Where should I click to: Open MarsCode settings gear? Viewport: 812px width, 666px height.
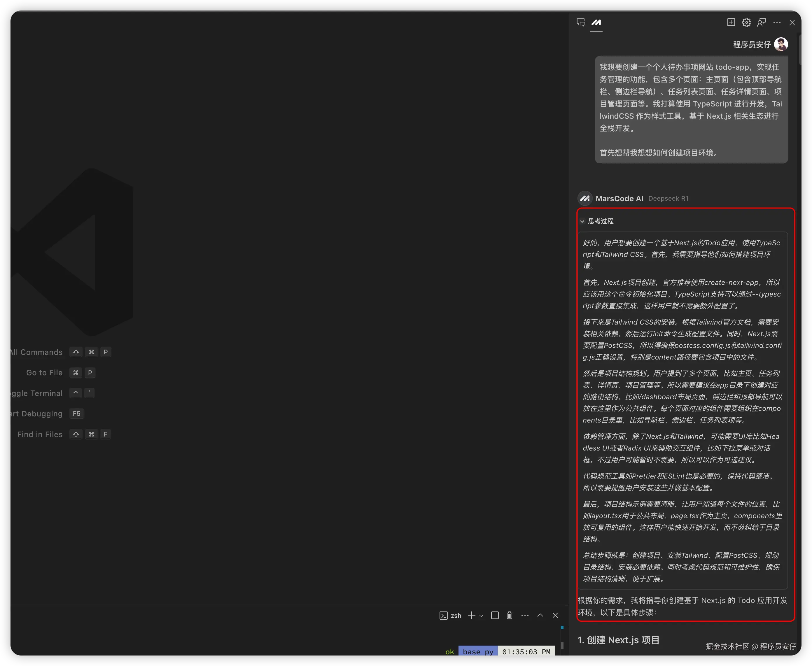[x=746, y=23]
